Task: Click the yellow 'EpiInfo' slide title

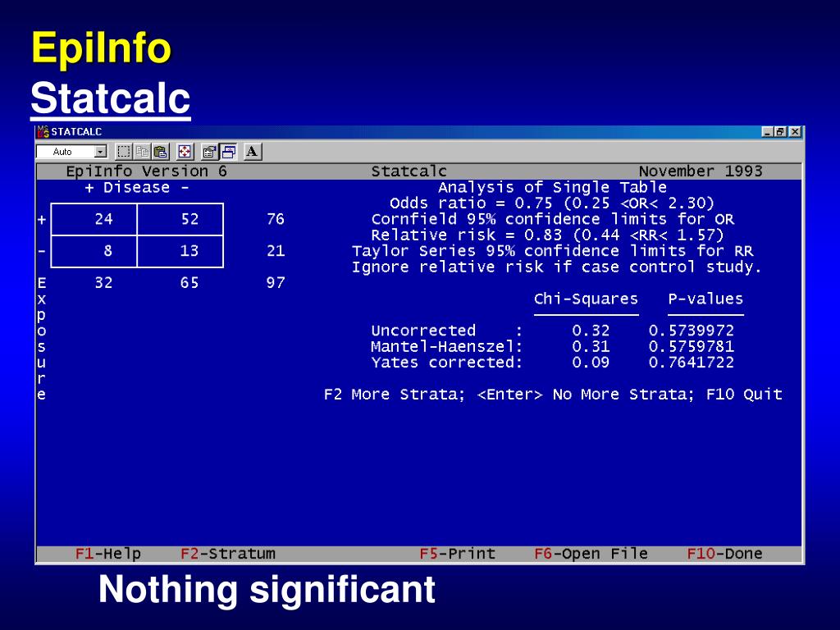Action: click(101, 48)
